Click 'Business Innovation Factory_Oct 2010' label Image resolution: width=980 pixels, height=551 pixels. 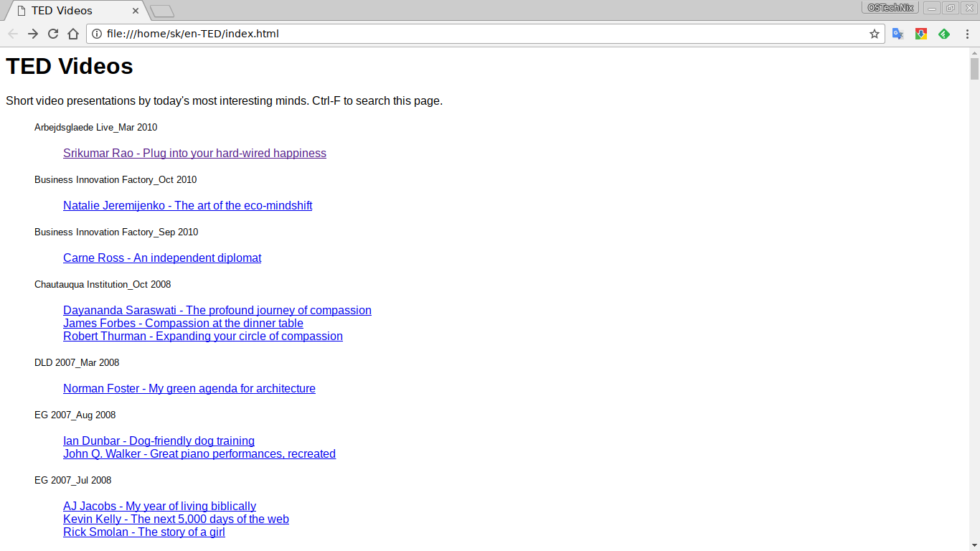click(116, 180)
